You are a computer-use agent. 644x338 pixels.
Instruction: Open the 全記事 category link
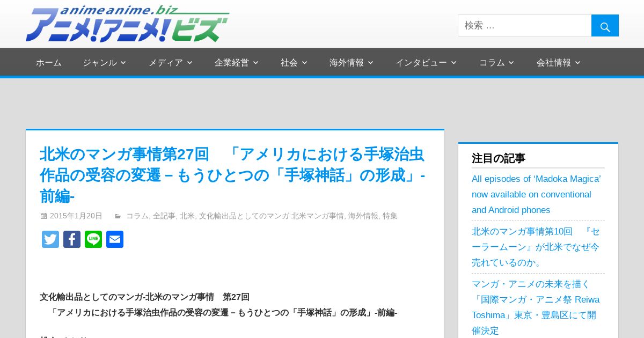coord(164,216)
